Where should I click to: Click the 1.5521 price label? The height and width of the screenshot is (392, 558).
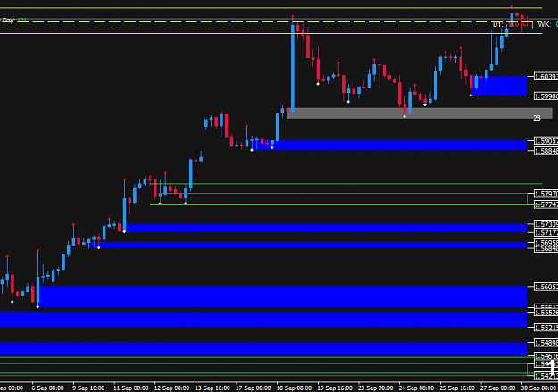click(546, 328)
